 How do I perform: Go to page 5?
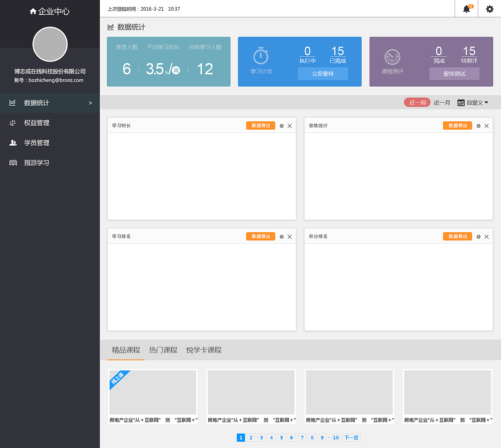tap(281, 437)
